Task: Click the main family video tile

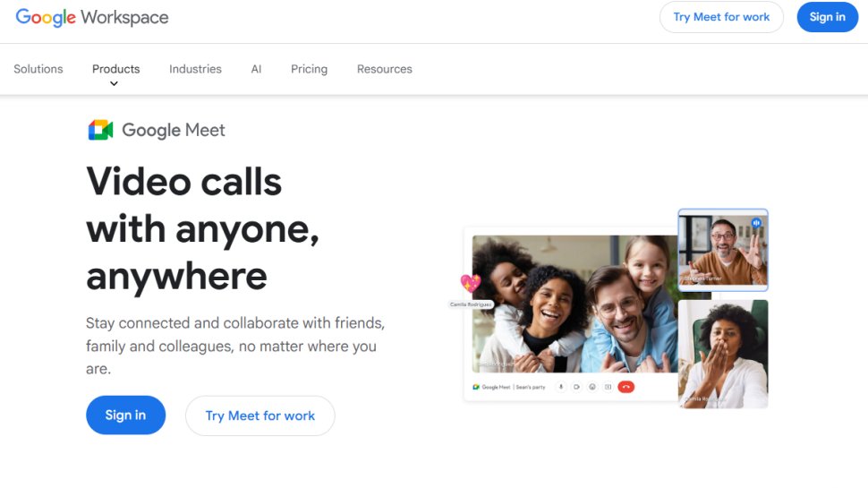Action: [574, 304]
